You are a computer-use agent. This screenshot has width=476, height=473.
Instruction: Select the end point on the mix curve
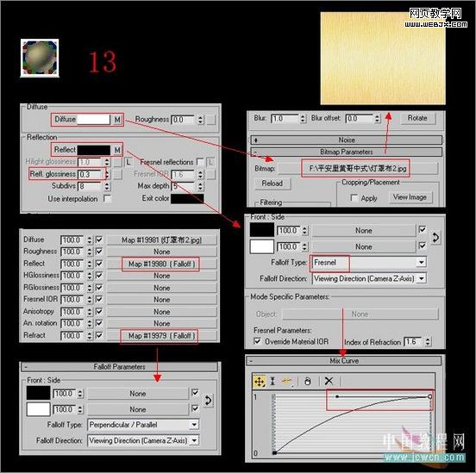pos(429,396)
